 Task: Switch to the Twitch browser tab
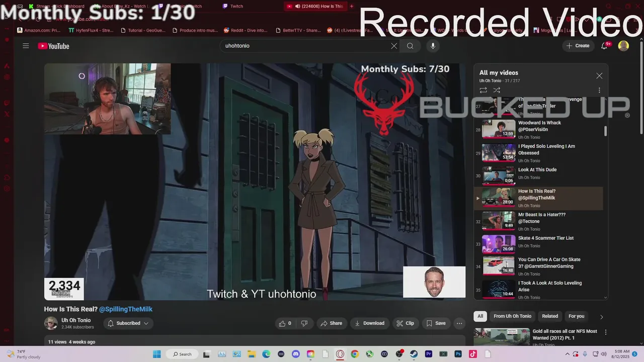click(236, 7)
